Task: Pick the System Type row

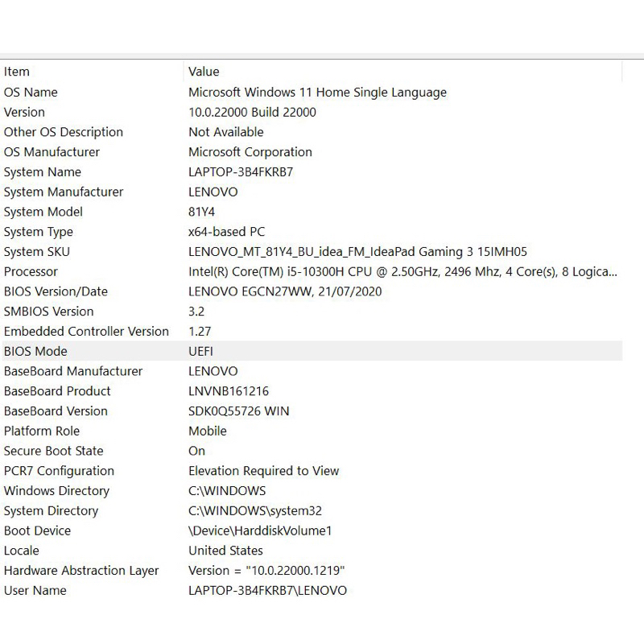Action: coord(38,232)
